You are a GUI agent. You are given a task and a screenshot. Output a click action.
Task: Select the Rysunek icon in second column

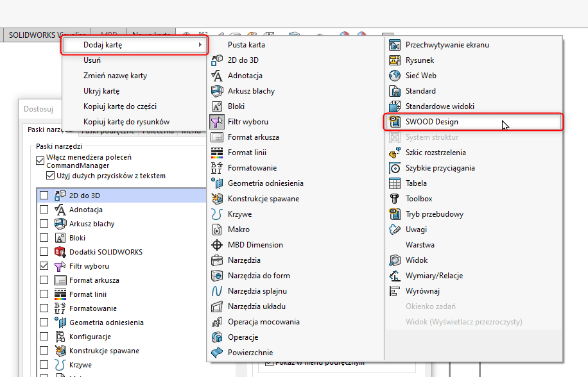coord(395,60)
